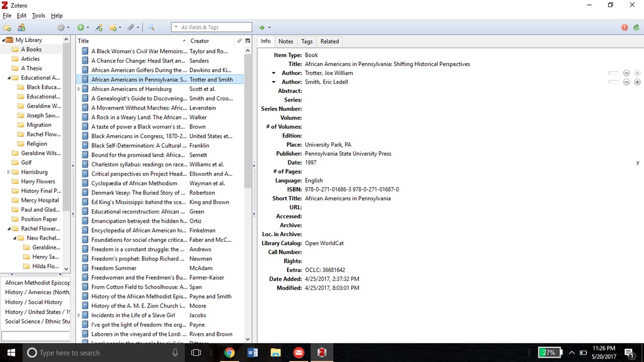The image size is (644, 362).
Task: Add item by identifier with the wand icon
Action: 99,27
